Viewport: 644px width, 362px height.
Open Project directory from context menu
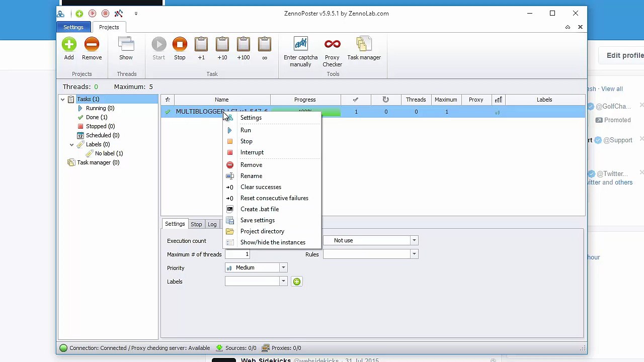coord(272,231)
